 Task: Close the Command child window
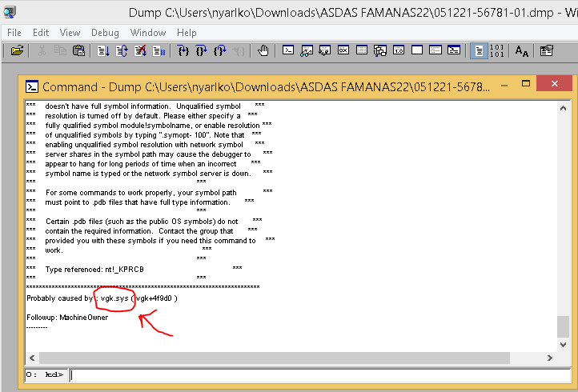(555, 84)
